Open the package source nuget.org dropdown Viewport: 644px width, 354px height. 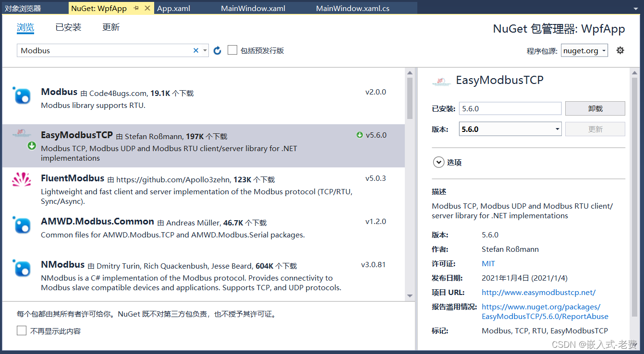click(x=584, y=50)
